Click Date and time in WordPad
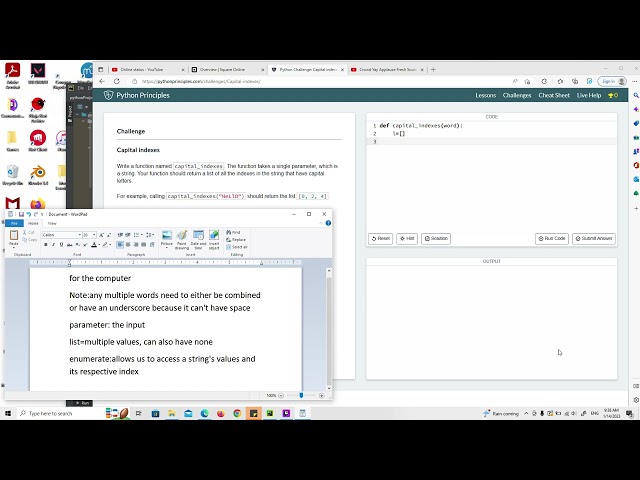 (x=198, y=240)
